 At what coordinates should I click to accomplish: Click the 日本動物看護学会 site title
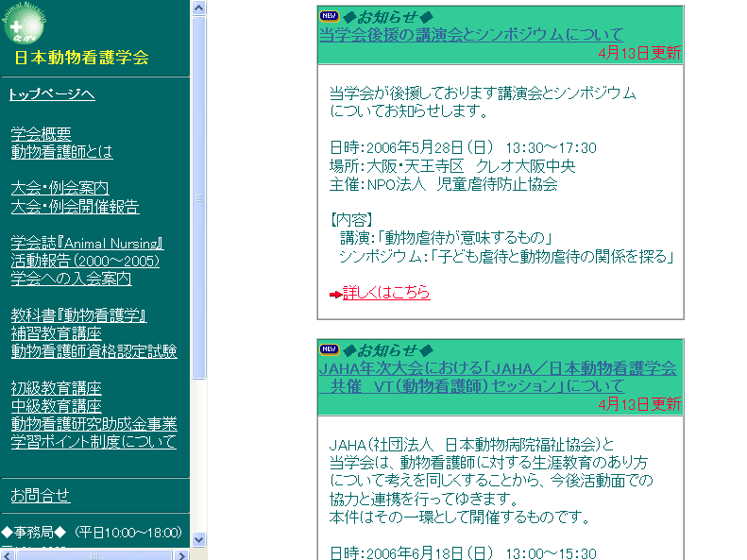(x=81, y=58)
